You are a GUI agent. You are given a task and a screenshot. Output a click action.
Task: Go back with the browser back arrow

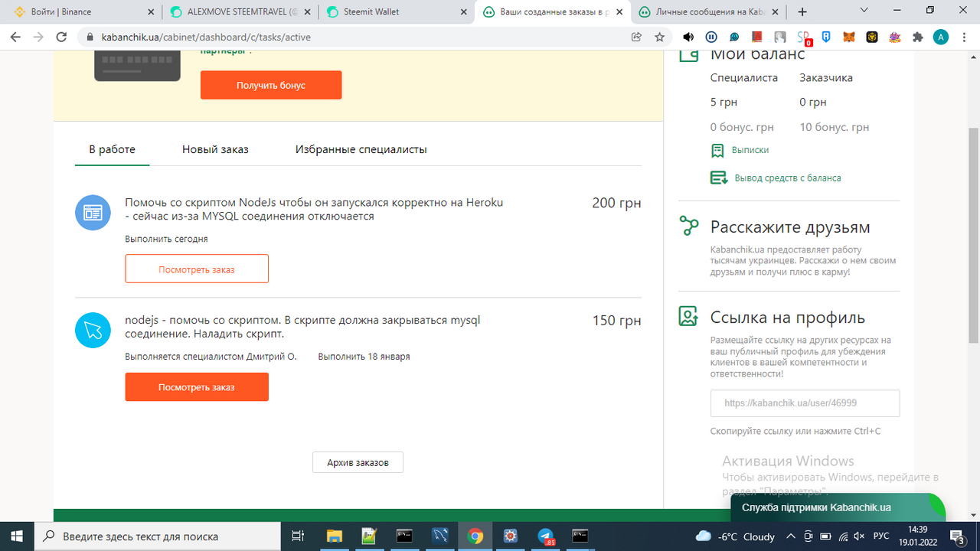coord(15,37)
